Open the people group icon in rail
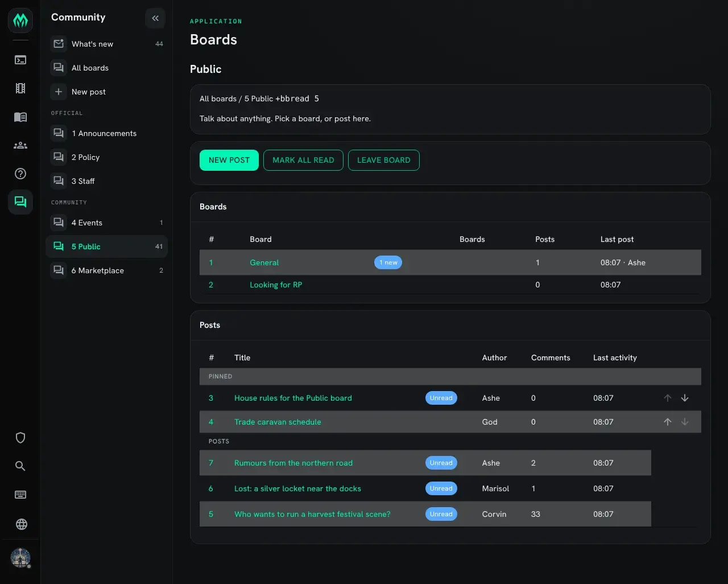 (20, 145)
